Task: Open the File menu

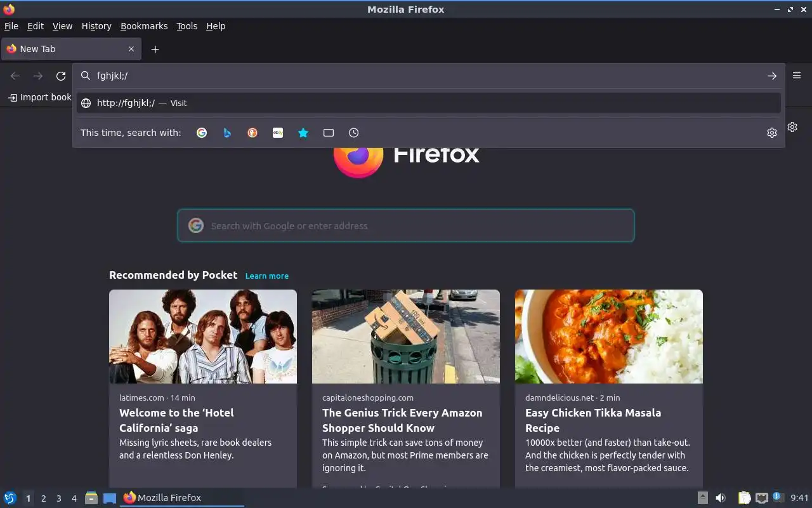Action: tap(11, 26)
